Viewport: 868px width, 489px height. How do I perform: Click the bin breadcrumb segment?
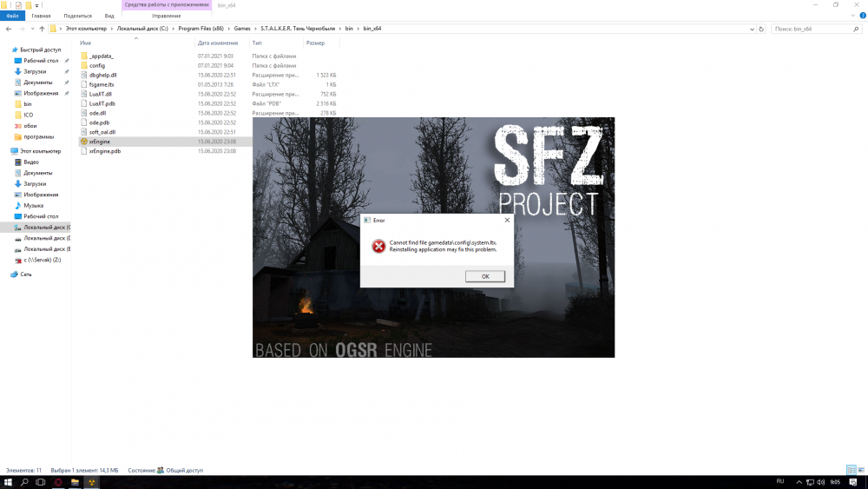click(349, 29)
